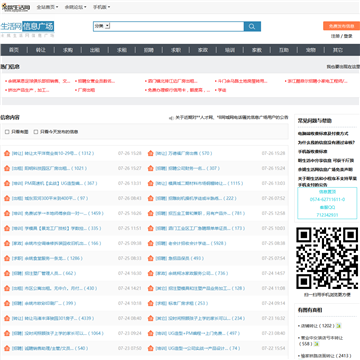The width and height of the screenshot is (360, 360).
Task: Click house icon of listing with count 173
Action: point(150,228)
